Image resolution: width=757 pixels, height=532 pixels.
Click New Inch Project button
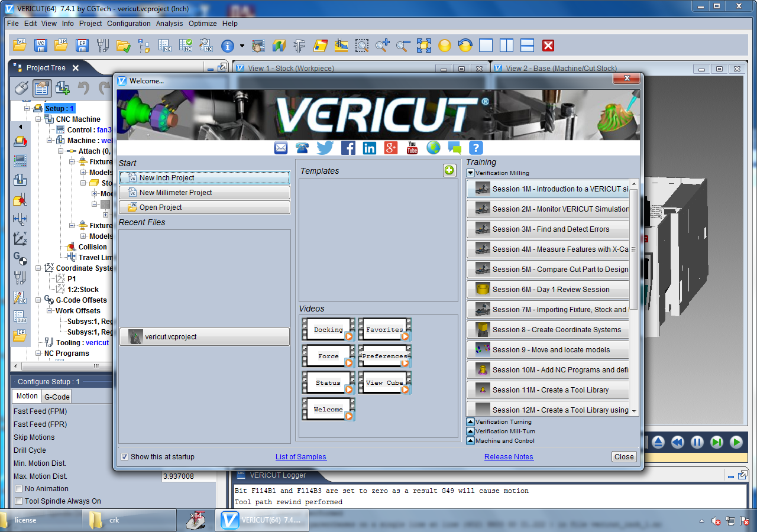coord(205,177)
